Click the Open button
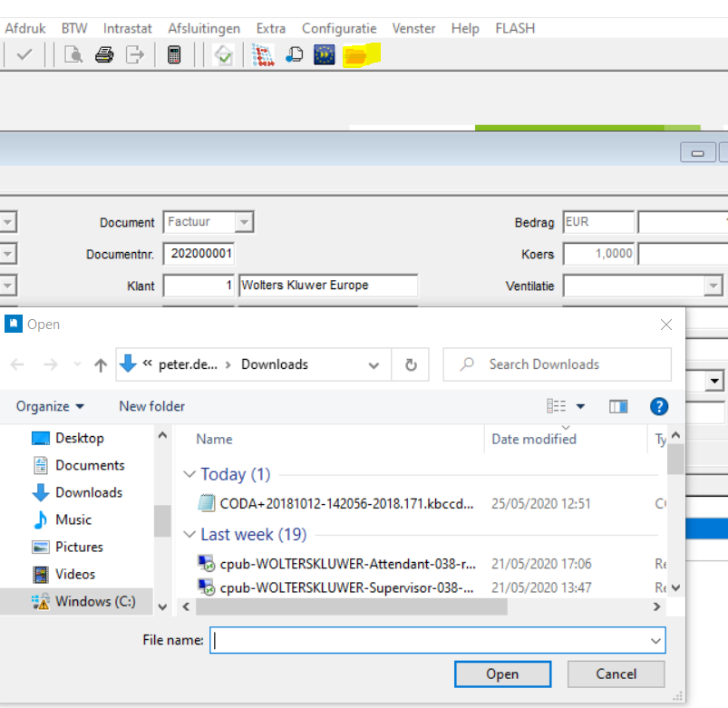The image size is (728, 708). pyautogui.click(x=502, y=674)
